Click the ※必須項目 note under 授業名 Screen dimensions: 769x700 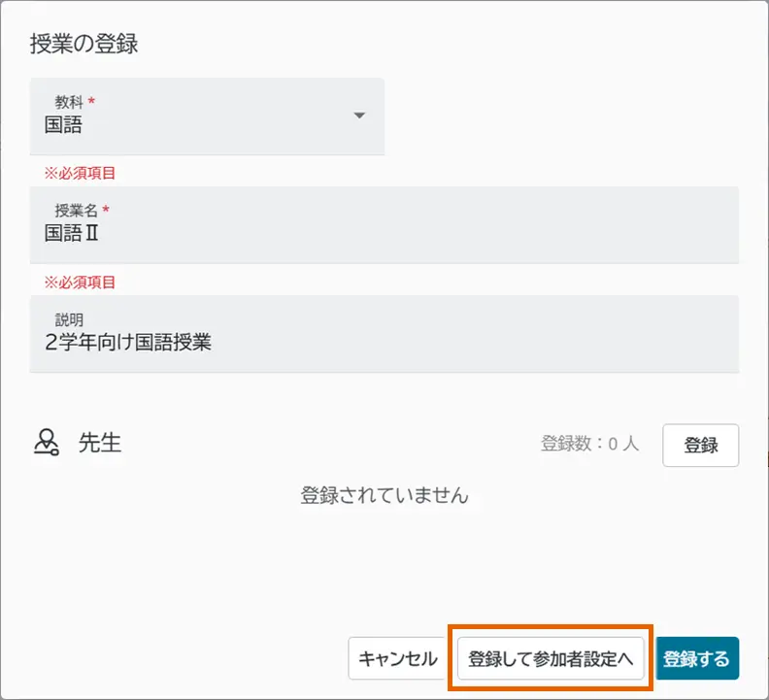coord(80,283)
